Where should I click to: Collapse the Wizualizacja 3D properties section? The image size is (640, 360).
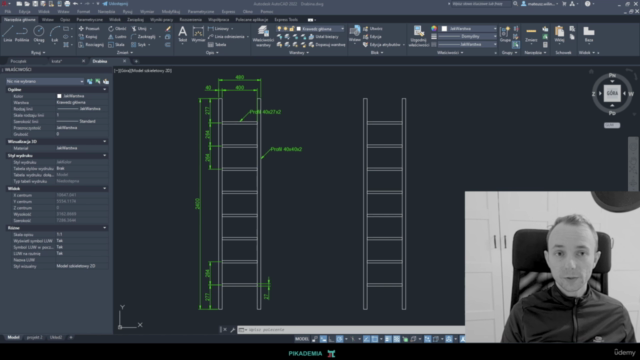click(104, 141)
